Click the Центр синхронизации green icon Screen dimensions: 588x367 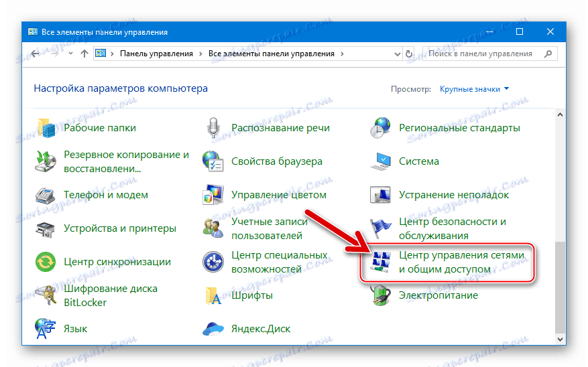[46, 262]
